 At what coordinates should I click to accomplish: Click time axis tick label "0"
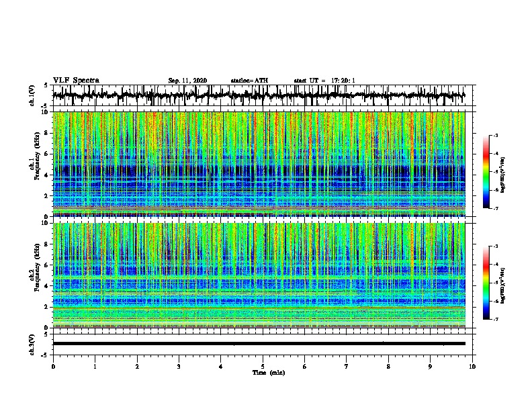pos(53,367)
